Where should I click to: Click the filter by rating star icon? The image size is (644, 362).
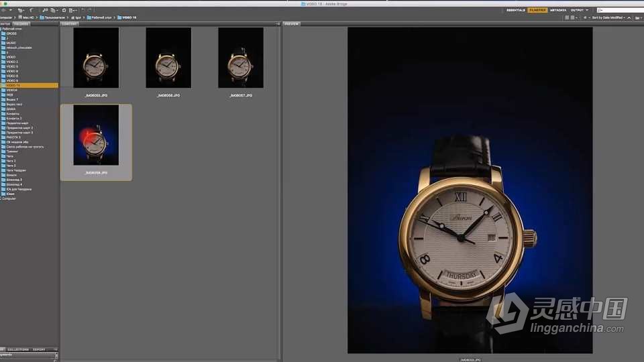pos(586,17)
